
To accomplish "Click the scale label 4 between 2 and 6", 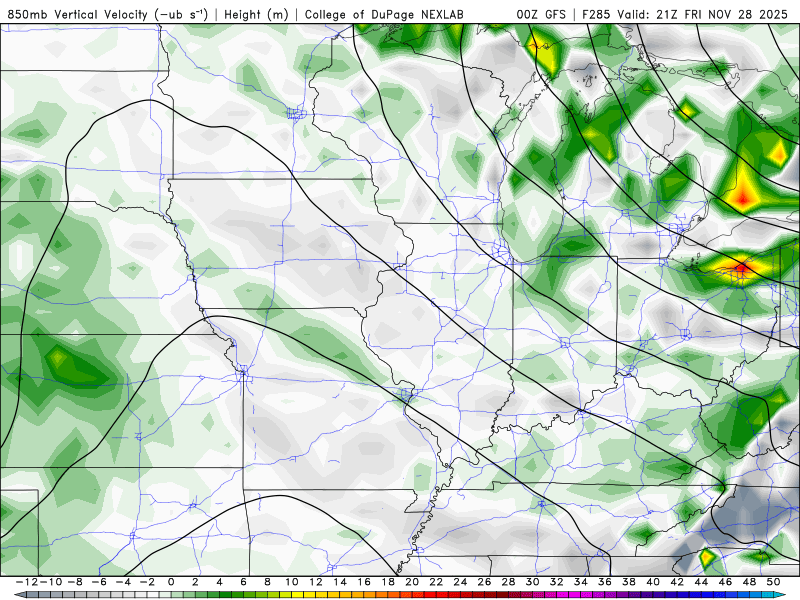I will point(219,582).
